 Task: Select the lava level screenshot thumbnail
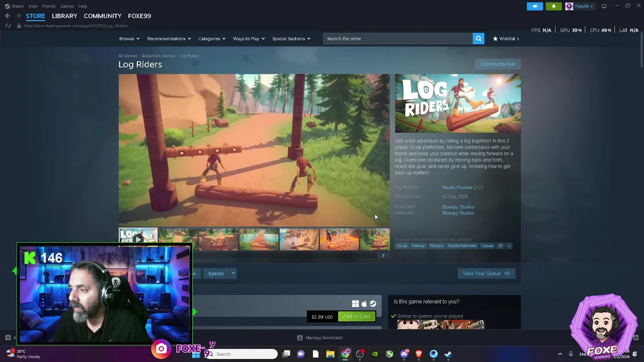click(x=340, y=239)
